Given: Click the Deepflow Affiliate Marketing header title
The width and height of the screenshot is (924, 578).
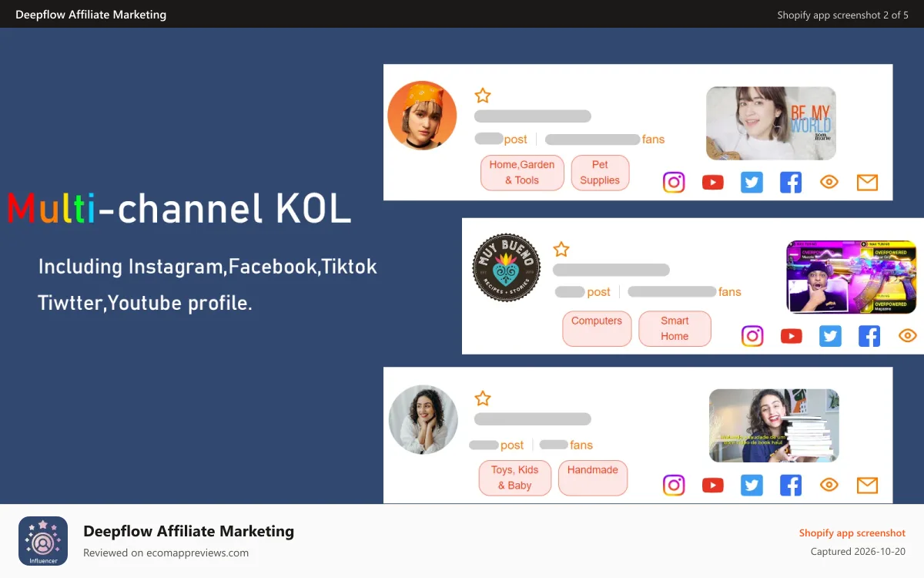Looking at the screenshot, I should pyautogui.click(x=91, y=15).
